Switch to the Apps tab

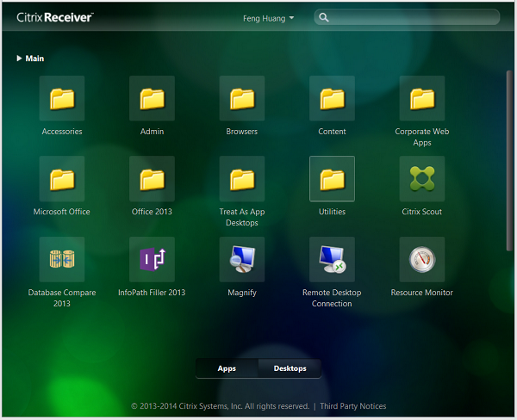tap(227, 368)
